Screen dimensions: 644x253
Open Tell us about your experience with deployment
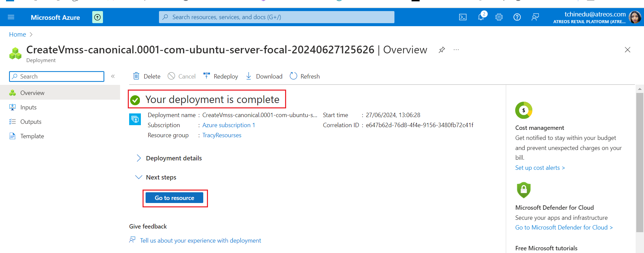coord(201,241)
